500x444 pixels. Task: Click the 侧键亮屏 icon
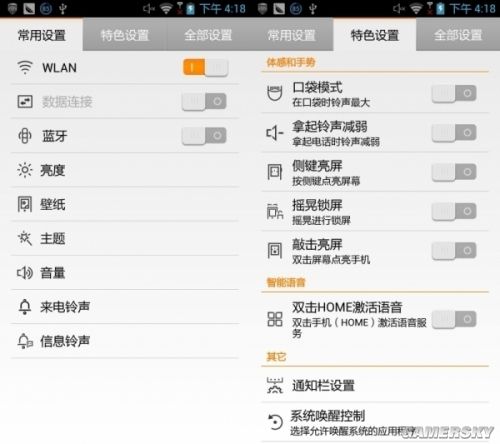tap(275, 172)
